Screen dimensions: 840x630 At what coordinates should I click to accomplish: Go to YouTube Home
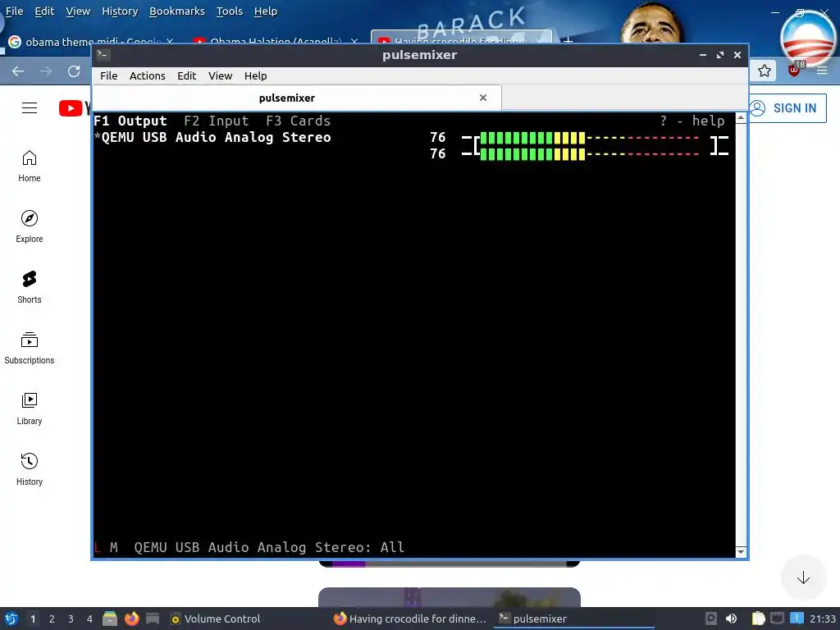point(30,166)
